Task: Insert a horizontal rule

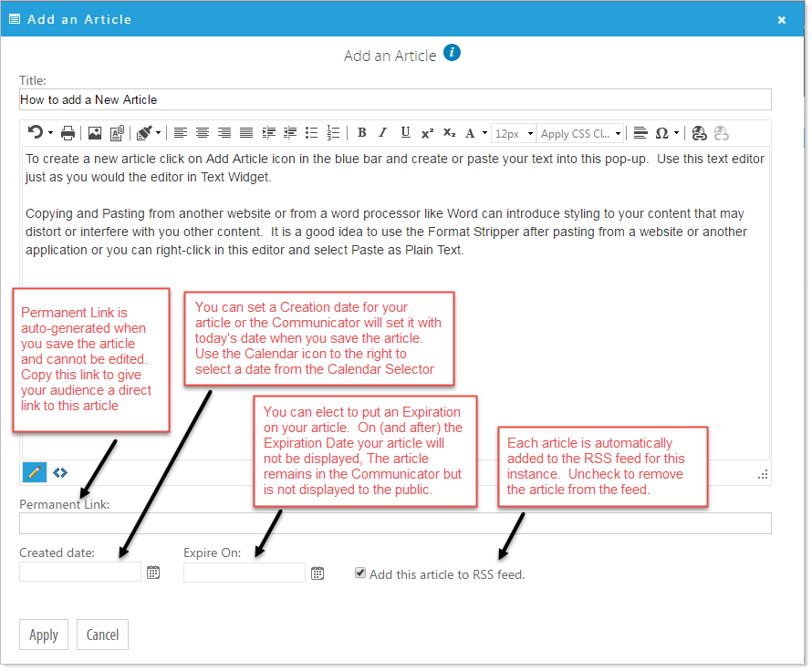Action: (640, 133)
